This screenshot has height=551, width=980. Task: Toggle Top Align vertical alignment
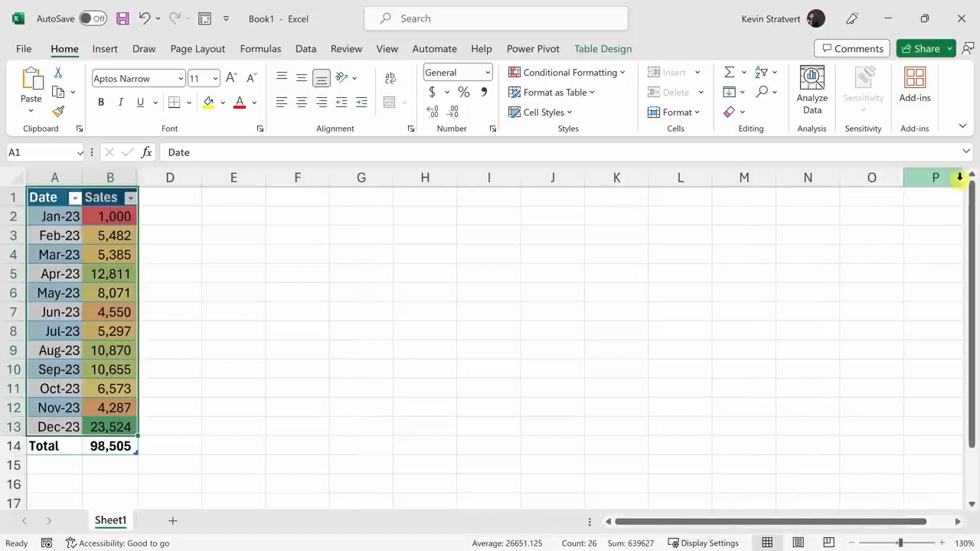282,78
